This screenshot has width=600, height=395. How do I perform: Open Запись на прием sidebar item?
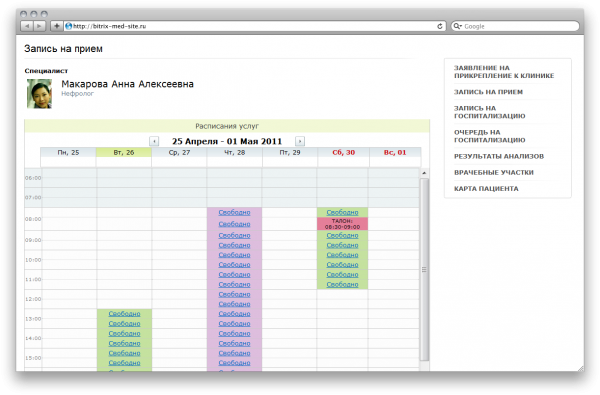tap(488, 92)
